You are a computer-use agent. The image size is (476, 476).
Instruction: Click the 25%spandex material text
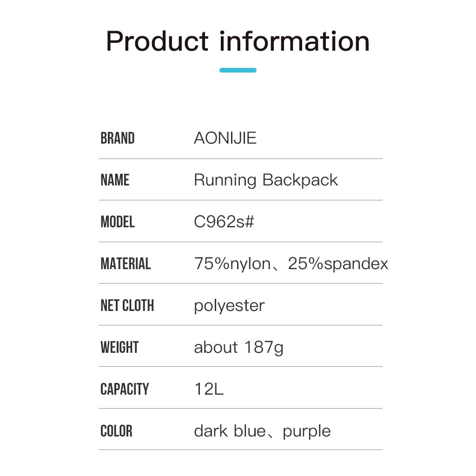click(x=338, y=264)
